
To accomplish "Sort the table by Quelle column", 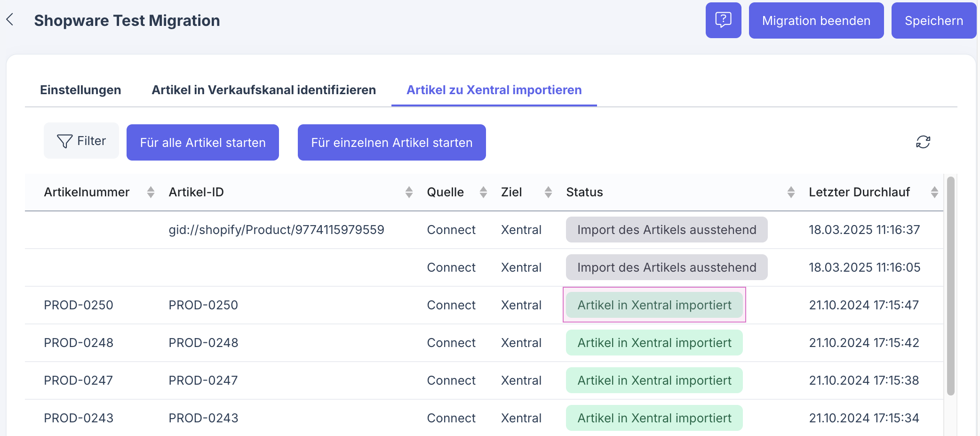I will (484, 192).
